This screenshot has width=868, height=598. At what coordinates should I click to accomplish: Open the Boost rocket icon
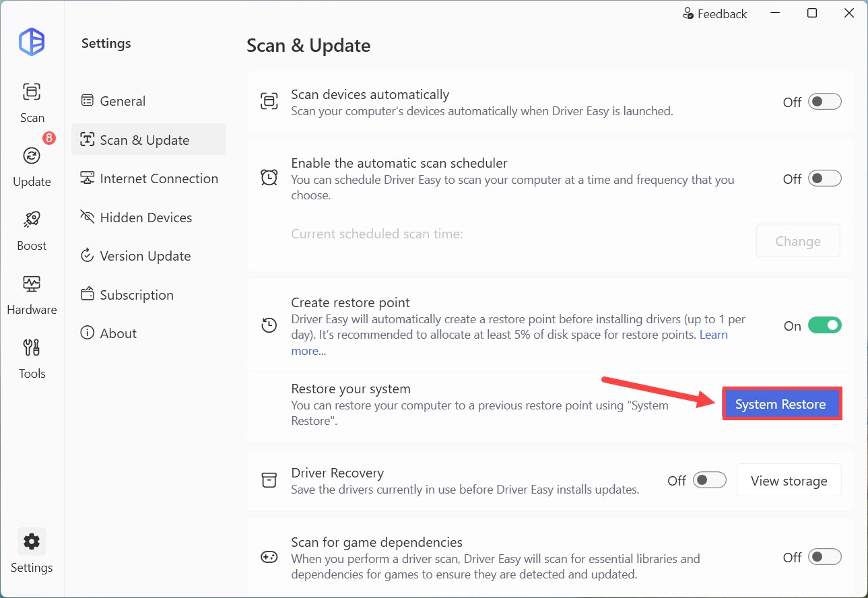(32, 220)
